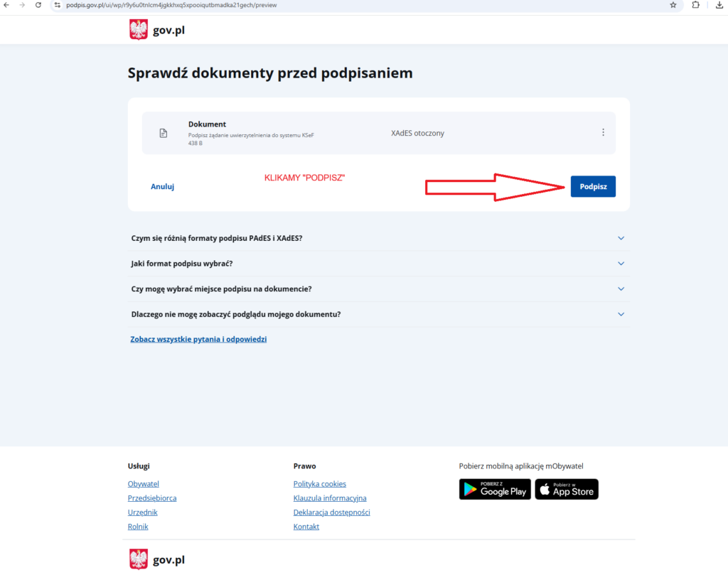
Task: Click the gov.pl eagle logo in header
Action: coord(139,30)
